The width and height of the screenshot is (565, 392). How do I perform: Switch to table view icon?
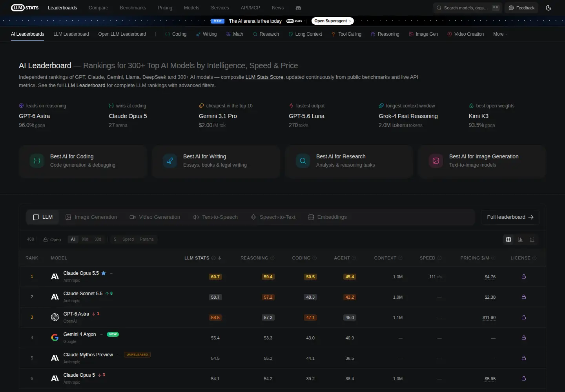[508, 240]
